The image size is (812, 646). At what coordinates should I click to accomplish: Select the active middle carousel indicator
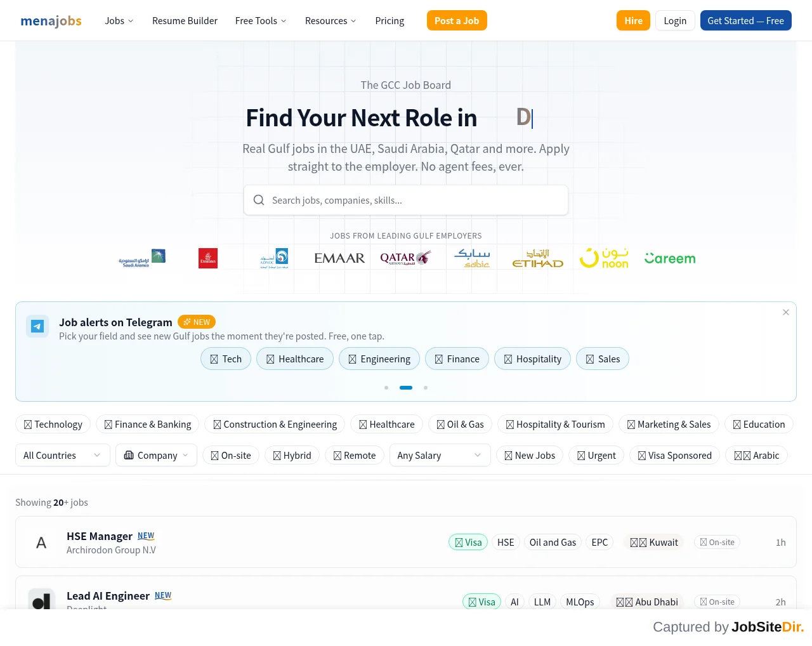click(406, 388)
